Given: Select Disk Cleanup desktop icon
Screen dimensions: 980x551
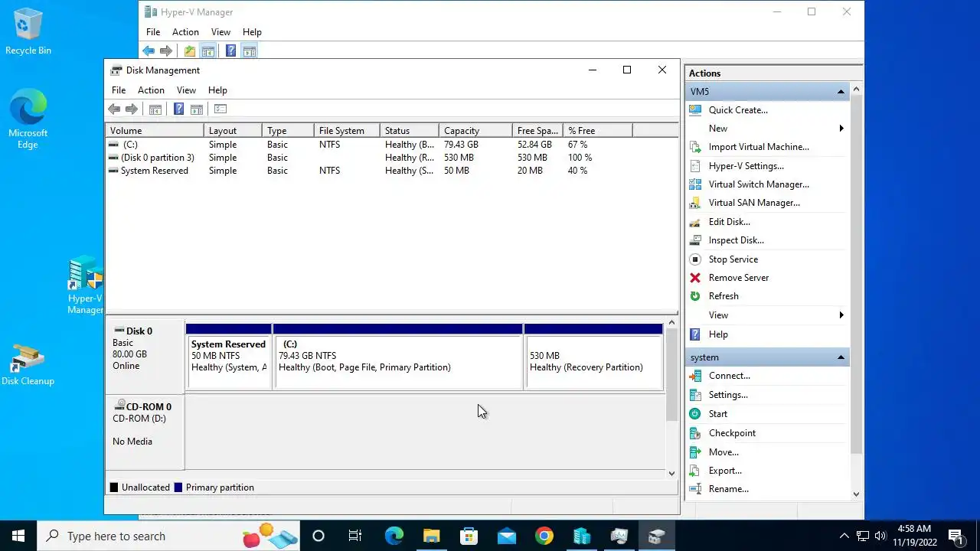Looking at the screenshot, I should click(28, 364).
